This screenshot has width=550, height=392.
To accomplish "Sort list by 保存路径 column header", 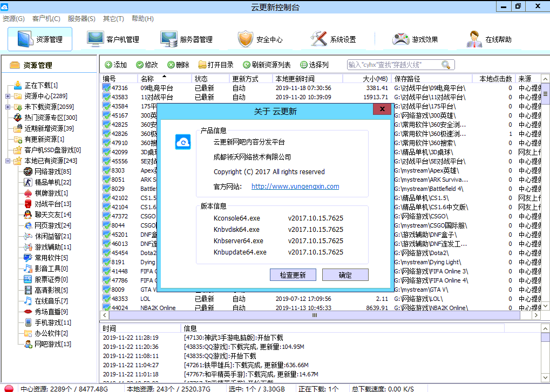I will (432, 79).
